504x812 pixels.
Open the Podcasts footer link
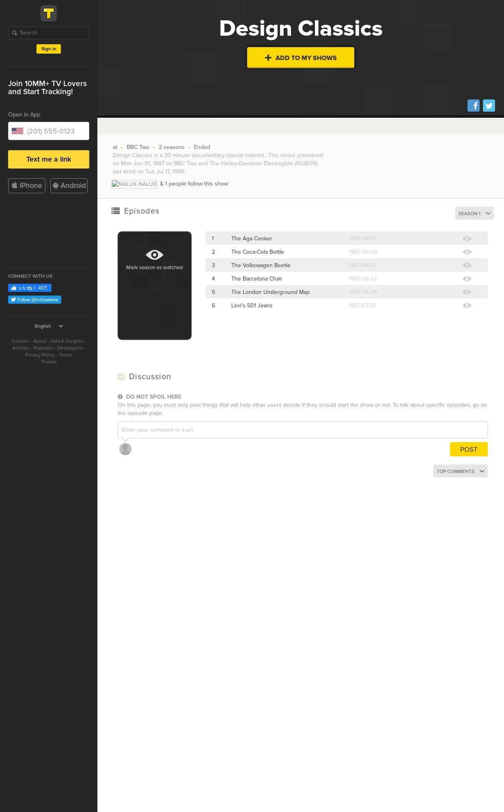(43, 348)
